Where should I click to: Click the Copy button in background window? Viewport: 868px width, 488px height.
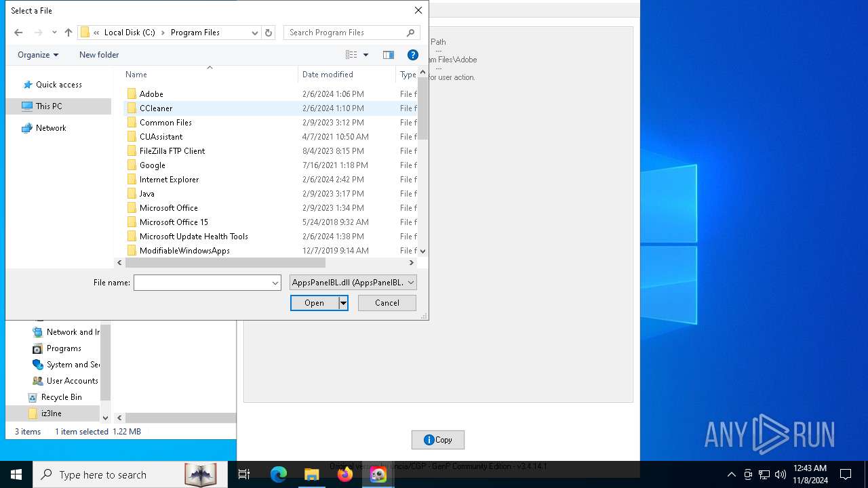[x=438, y=440]
